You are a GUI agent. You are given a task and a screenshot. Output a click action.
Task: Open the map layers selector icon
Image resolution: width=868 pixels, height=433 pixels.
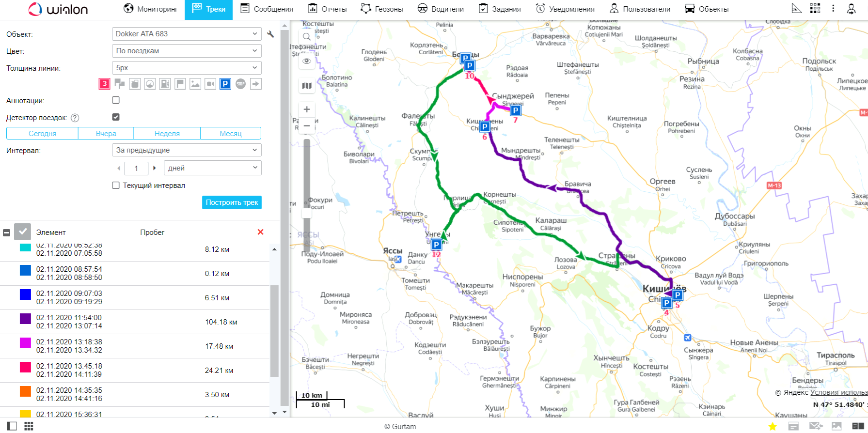[307, 86]
